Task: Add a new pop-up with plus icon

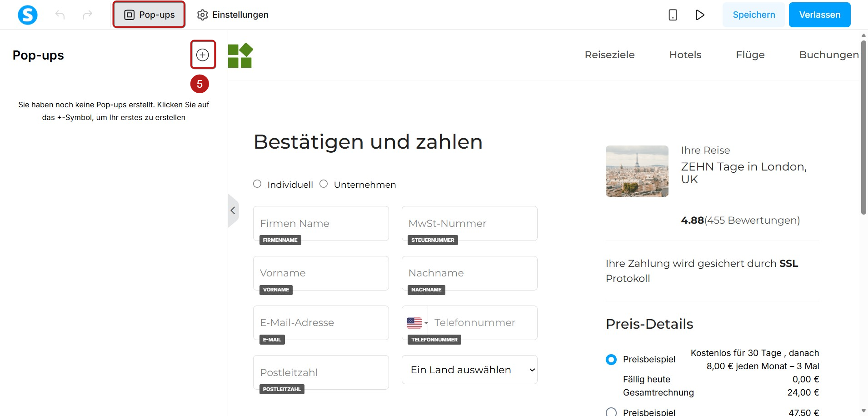Action: tap(203, 55)
